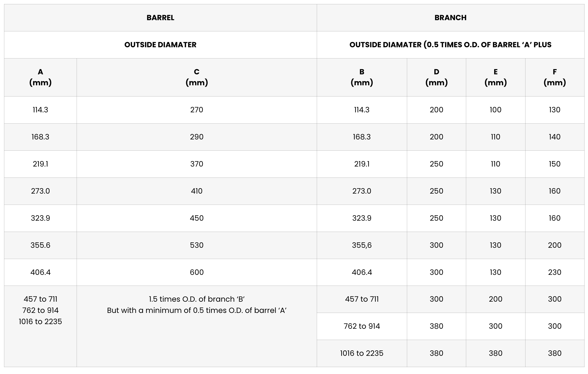
Task: Click the 355,6 cell in column B
Action: tap(362, 245)
